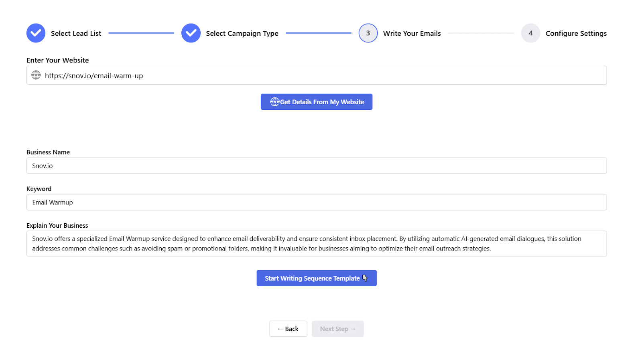Viewport: 642px width, 364px height.
Task: Click the gray progress line before Configure Settings
Action: pyautogui.click(x=481, y=33)
